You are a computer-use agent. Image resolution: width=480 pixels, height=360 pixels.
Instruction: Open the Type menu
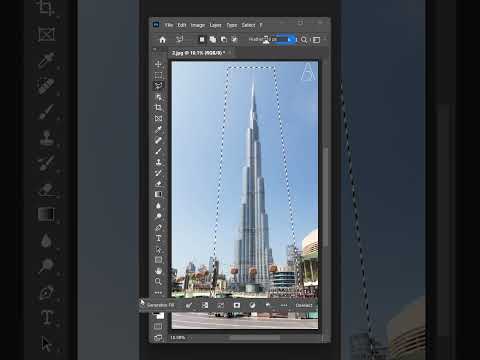[x=232, y=25]
